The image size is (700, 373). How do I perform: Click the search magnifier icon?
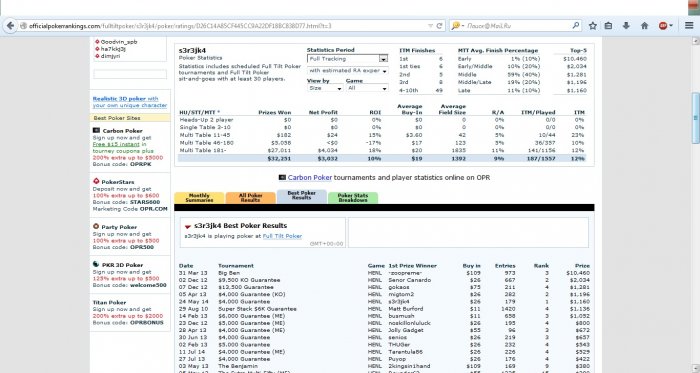pyautogui.click(x=576, y=26)
